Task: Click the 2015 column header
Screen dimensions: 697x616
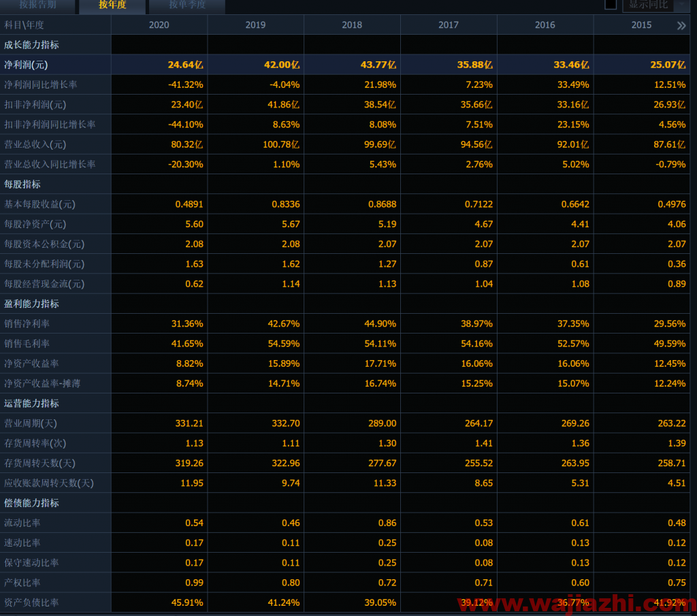Action: [641, 25]
